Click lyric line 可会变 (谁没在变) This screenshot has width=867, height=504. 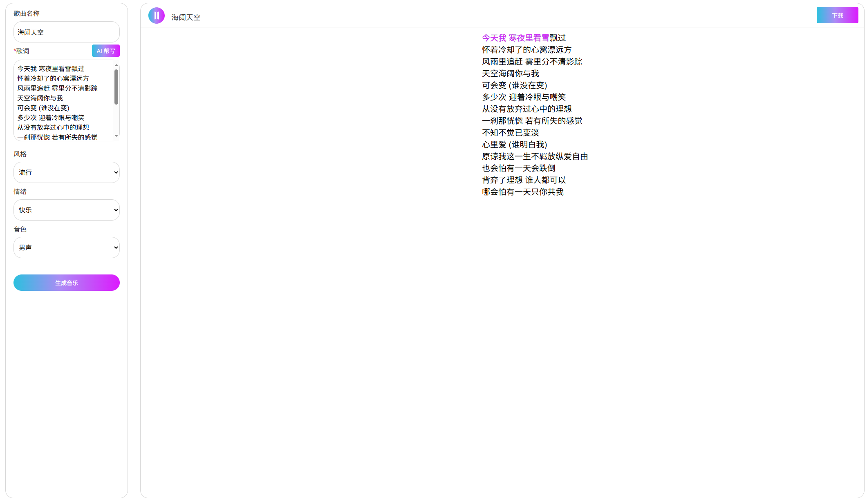[x=514, y=85]
